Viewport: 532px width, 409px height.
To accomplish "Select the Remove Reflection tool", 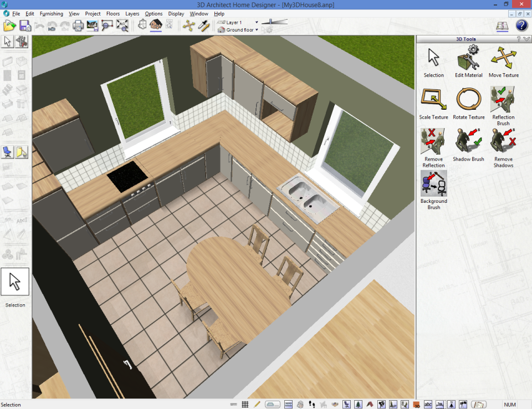I will tap(433, 148).
